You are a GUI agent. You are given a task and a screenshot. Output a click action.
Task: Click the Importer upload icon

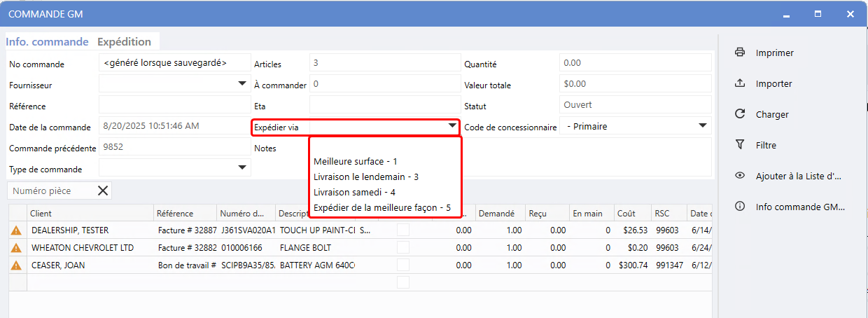[x=739, y=83]
